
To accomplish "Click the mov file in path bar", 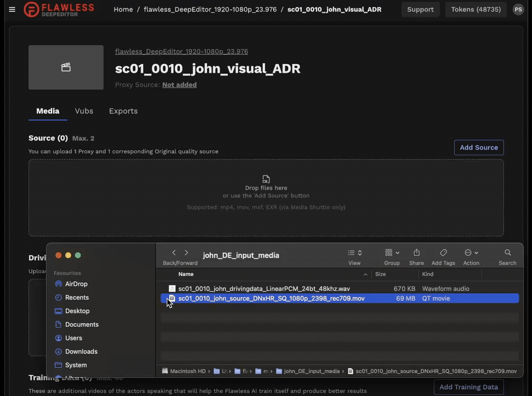I will (432, 371).
